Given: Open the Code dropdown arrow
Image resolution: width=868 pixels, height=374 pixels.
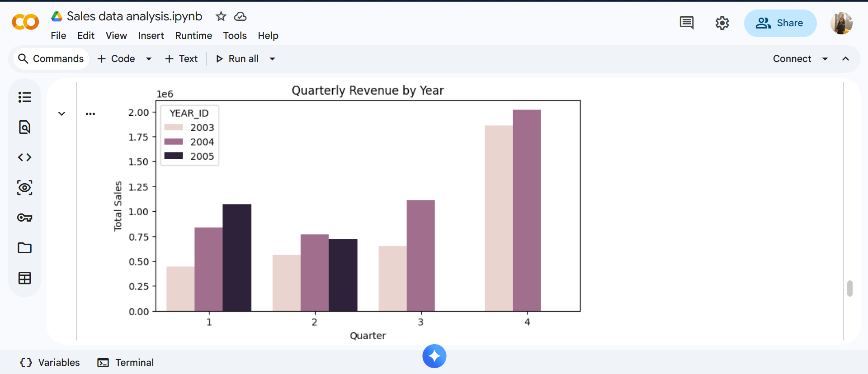Looking at the screenshot, I should 148,59.
